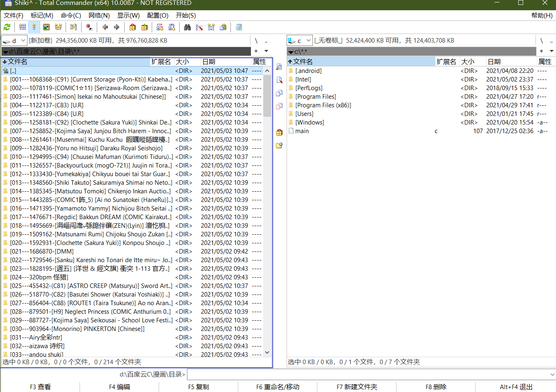Screen dimensions: 556x392
Task: Open the 配置(O) menu
Action: click(158, 16)
